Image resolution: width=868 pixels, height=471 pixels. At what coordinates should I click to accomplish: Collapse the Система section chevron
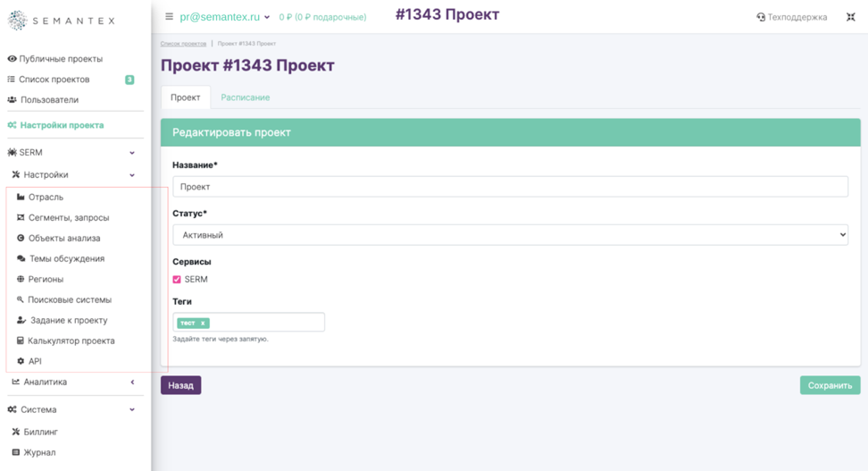coord(132,410)
